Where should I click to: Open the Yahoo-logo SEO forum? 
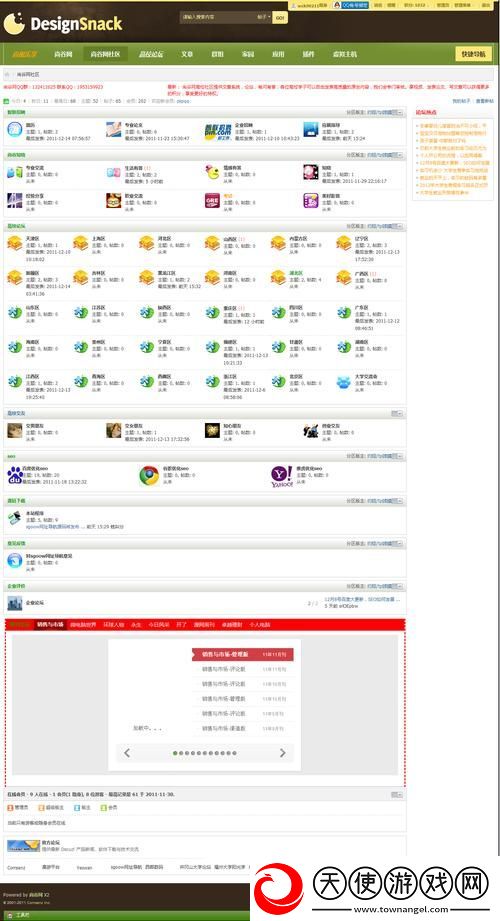[x=281, y=476]
